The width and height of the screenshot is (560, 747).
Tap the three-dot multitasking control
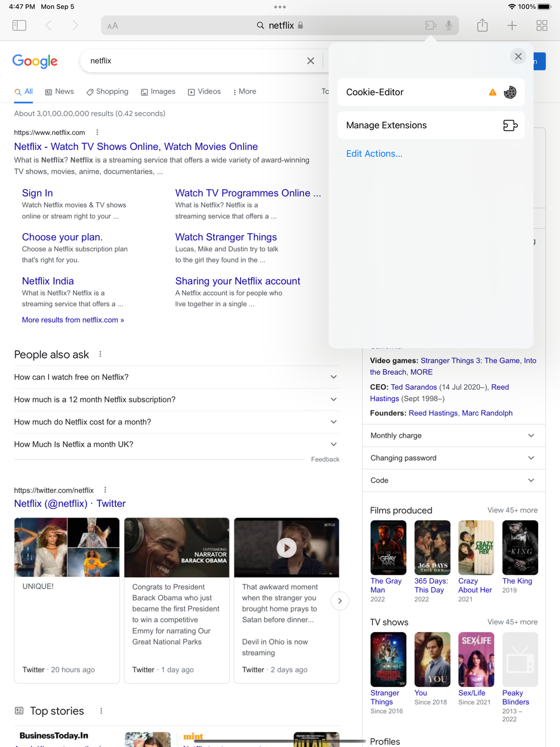(280, 7)
